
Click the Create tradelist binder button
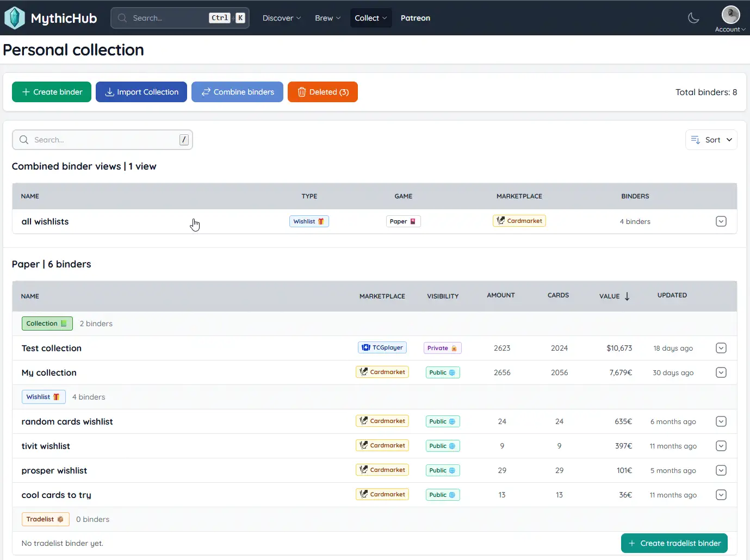pyautogui.click(x=674, y=543)
